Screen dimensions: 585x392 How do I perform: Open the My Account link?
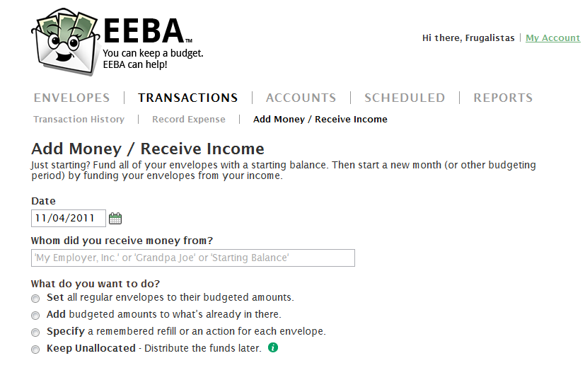(553, 38)
